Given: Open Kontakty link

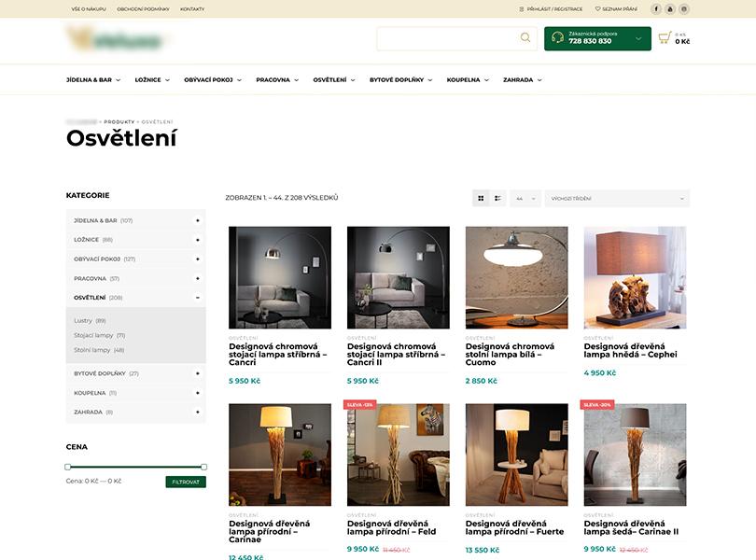Looking at the screenshot, I should (192, 9).
